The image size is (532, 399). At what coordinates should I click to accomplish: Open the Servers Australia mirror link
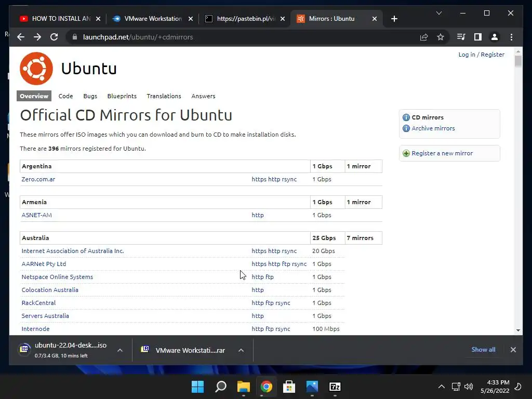45,316
